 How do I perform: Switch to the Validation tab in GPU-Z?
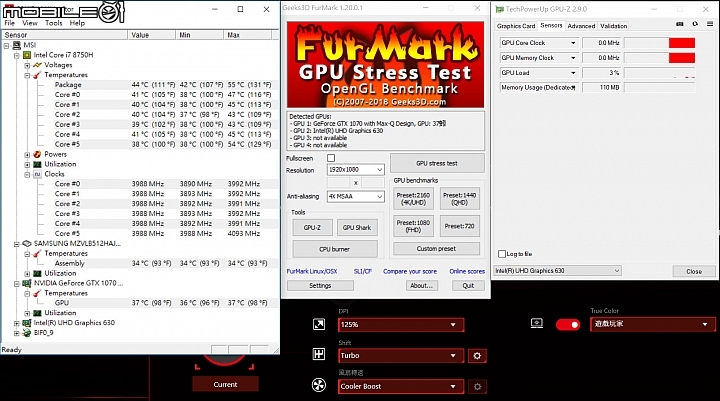tap(613, 26)
